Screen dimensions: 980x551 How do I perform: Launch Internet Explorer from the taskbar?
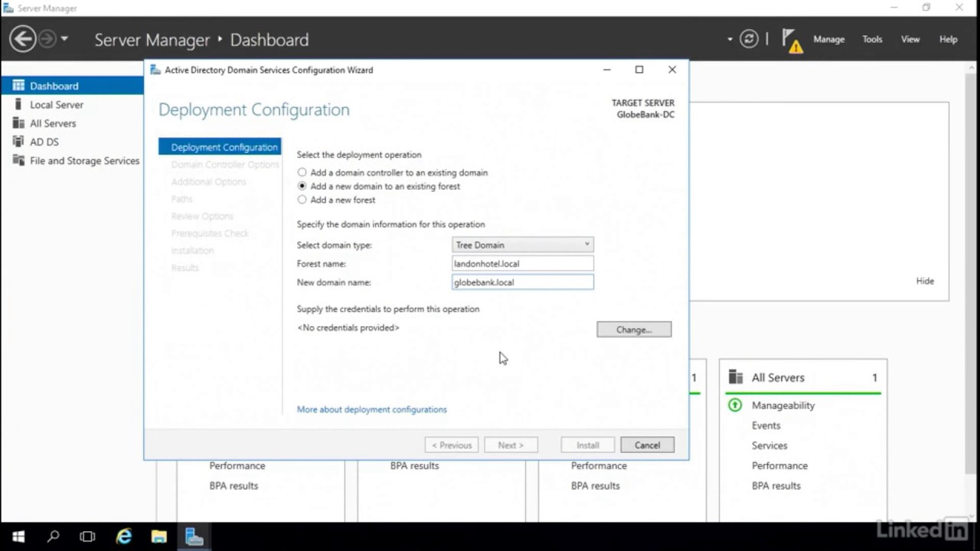(123, 536)
